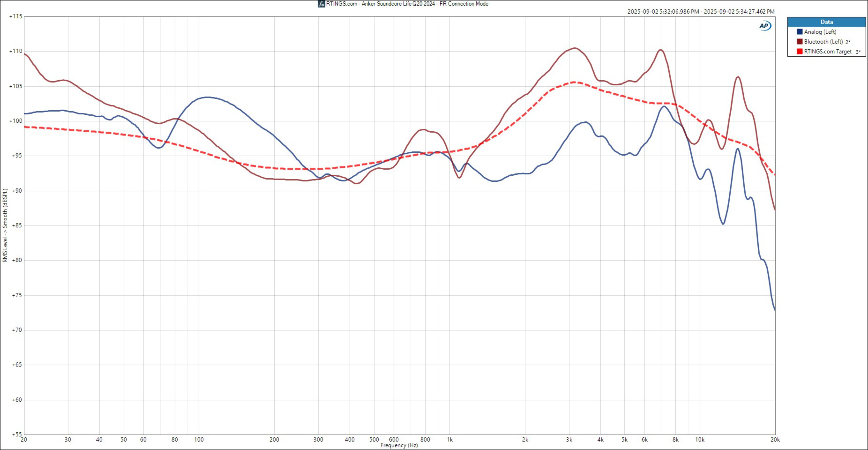This screenshot has height=450, width=868.
Task: Click the RMS Level (dBSPL) vertical axis label
Action: tap(5, 225)
